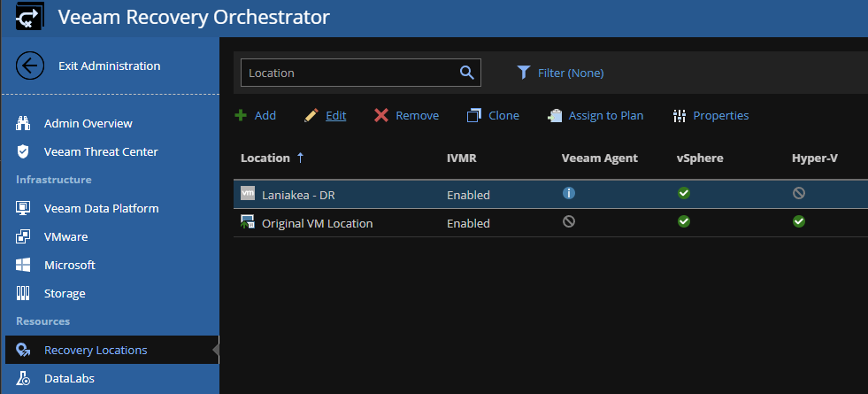Open the Veeam Data Platform section

[x=88, y=208]
